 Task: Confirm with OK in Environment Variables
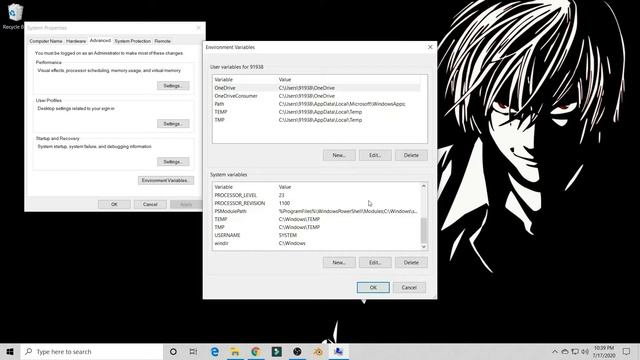pyautogui.click(x=373, y=287)
